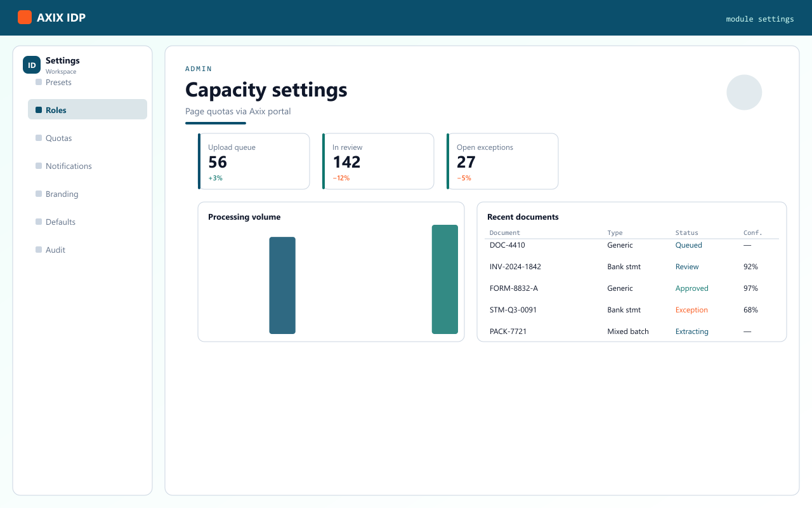The image size is (812, 508).
Task: Click the Settings workspace header
Action: pyautogui.click(x=63, y=61)
